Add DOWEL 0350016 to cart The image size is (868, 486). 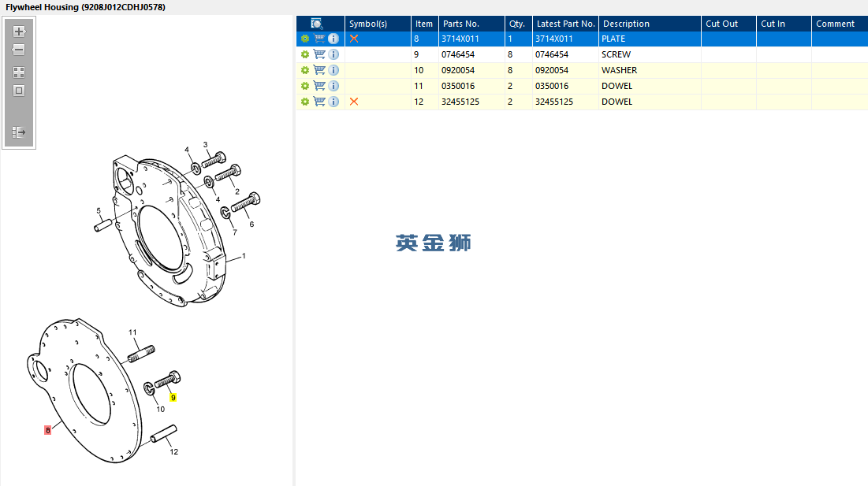pos(319,86)
